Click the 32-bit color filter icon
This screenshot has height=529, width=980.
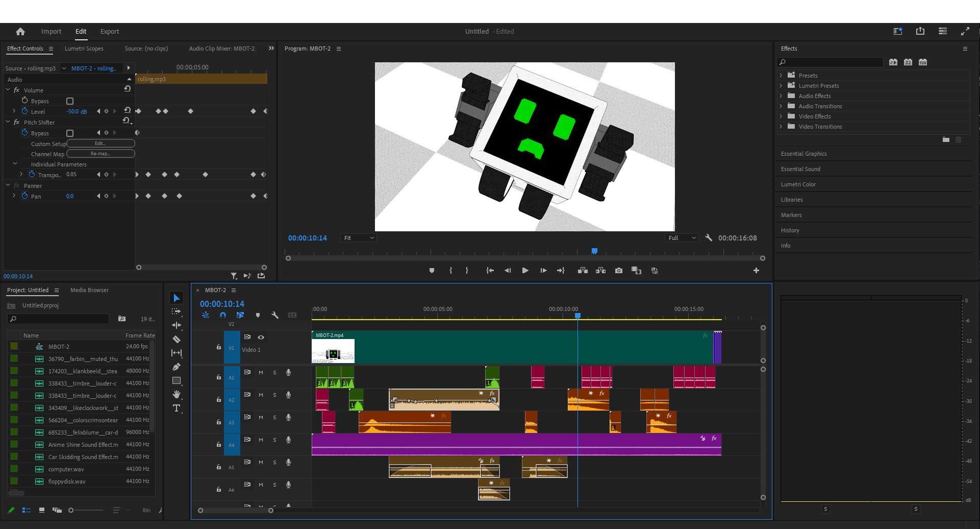908,62
